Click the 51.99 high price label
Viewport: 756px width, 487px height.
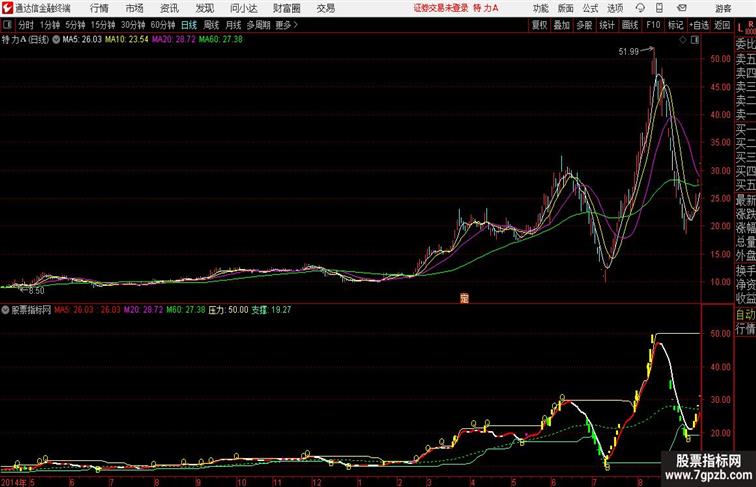pos(629,52)
